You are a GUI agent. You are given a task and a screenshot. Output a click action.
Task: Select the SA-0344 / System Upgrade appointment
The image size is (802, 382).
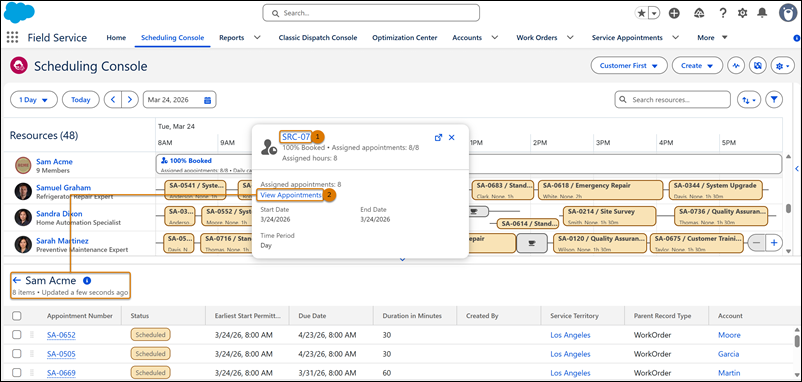716,189
